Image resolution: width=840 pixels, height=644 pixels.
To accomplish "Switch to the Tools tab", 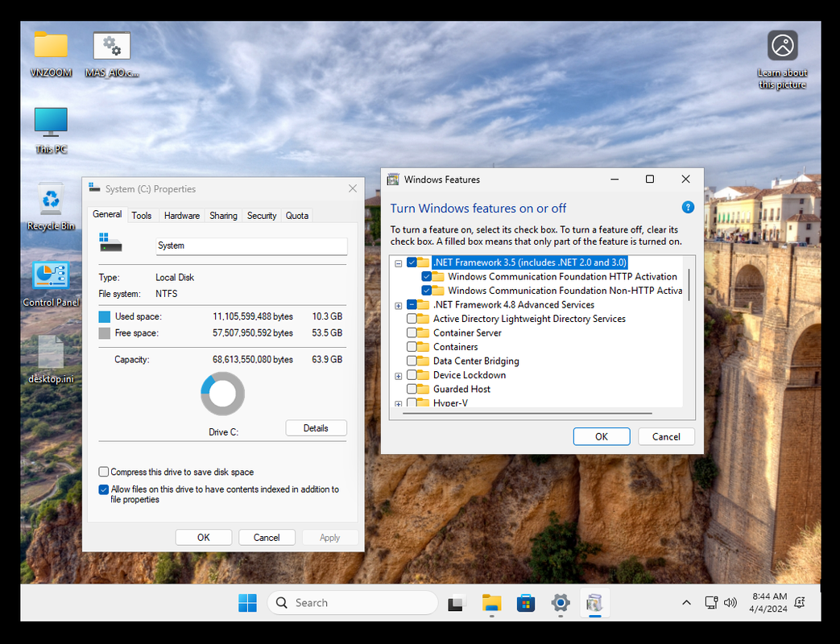I will click(142, 215).
